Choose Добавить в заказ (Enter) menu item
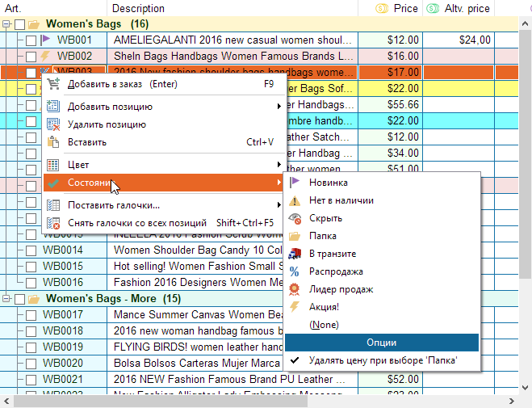The image size is (532, 408). (162, 84)
